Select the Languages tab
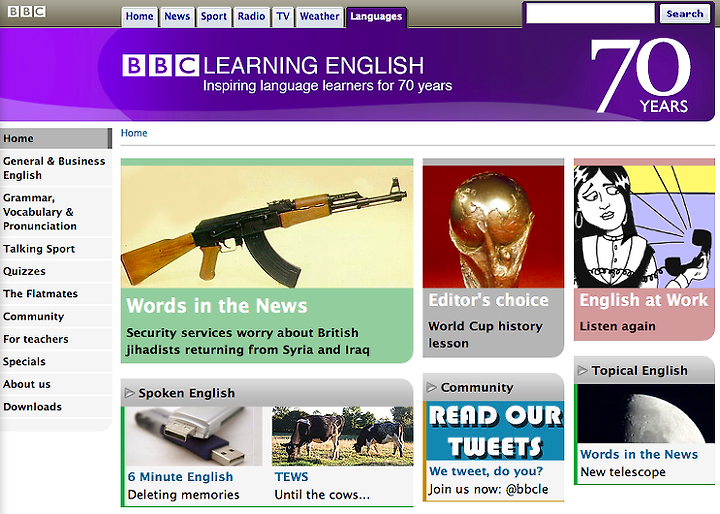The width and height of the screenshot is (720, 514). (376, 17)
